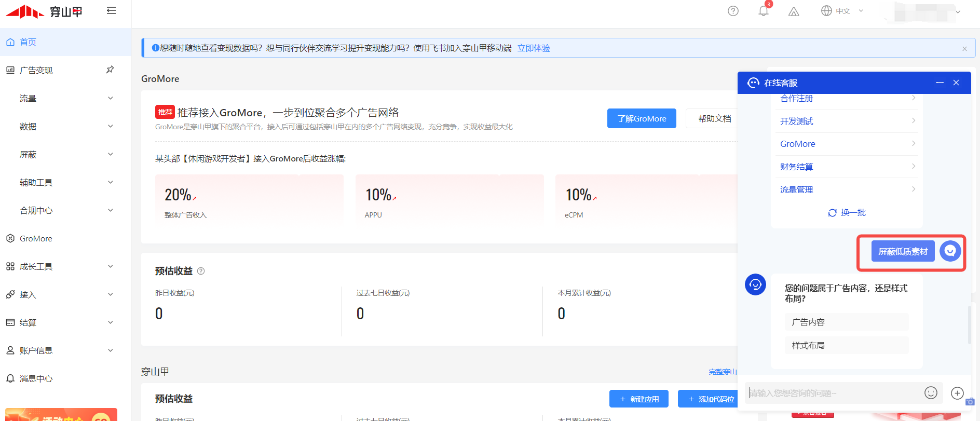The image size is (980, 421).
Task: Click 换一批 to refresh topics
Action: [853, 213]
